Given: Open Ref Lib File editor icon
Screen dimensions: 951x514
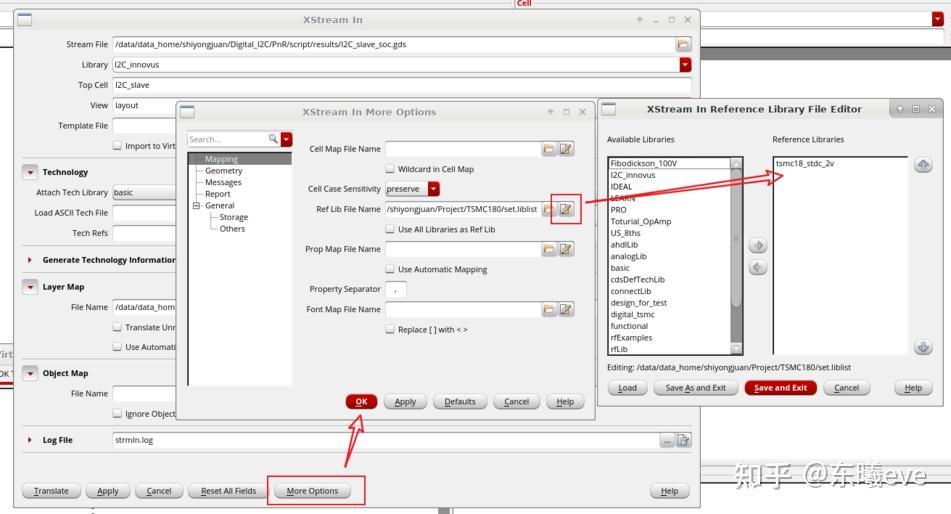Looking at the screenshot, I should (x=566, y=209).
